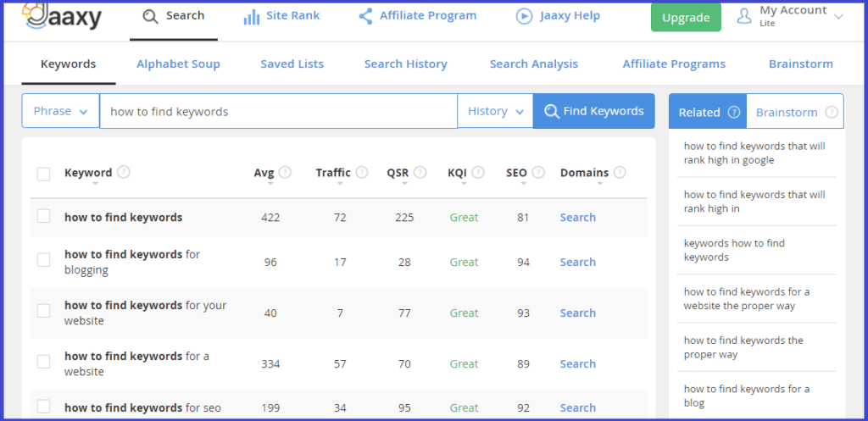
Task: Check the 'for your website' row checkbox
Action: (44, 311)
